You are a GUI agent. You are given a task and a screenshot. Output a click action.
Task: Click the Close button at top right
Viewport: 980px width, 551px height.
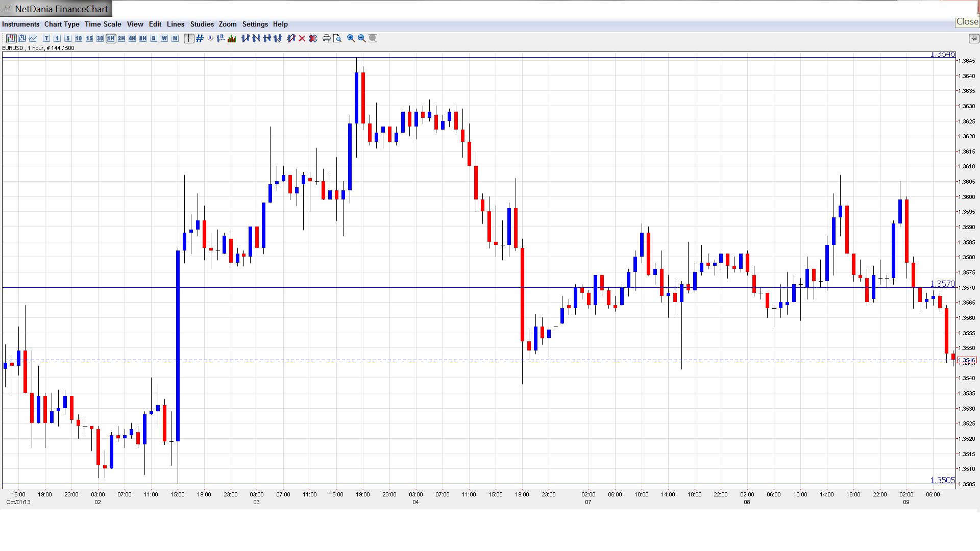(967, 21)
